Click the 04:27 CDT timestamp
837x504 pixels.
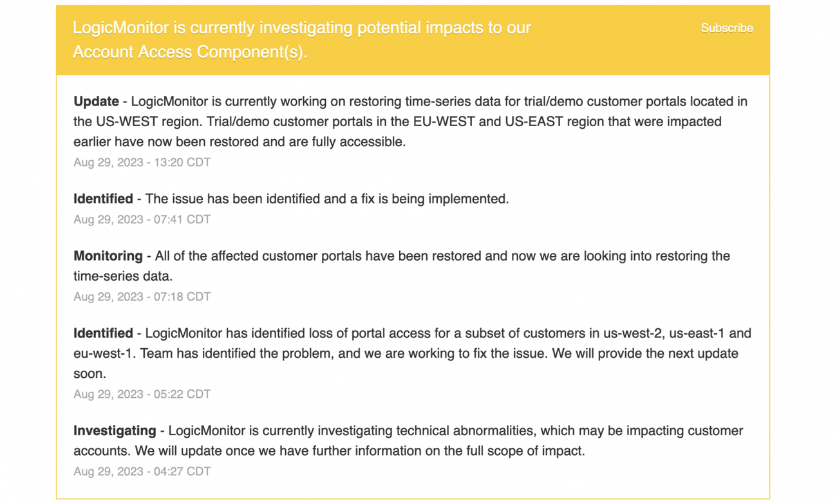pos(142,471)
